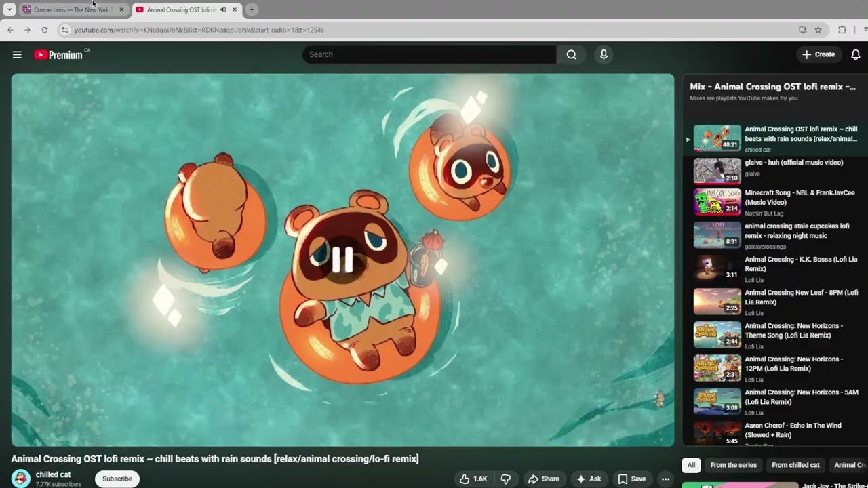Select the From the series chip
This screenshot has width=868, height=488.
tap(733, 465)
